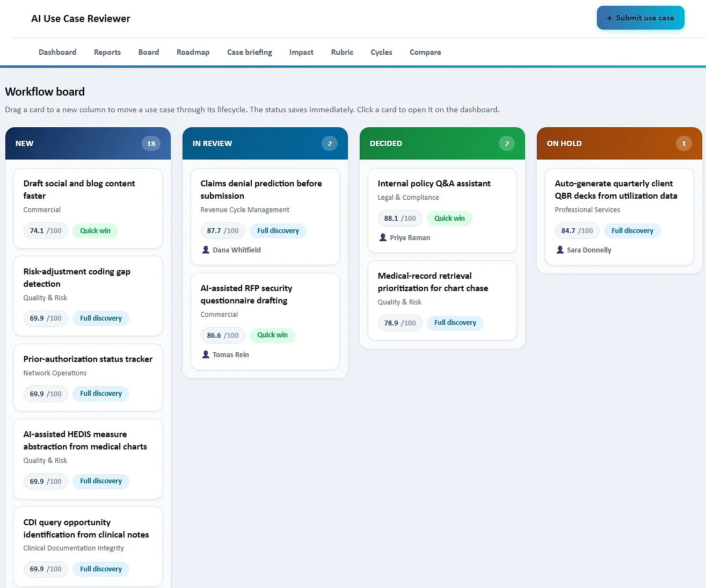The width and height of the screenshot is (706, 588).
Task: Open AI-assisted HEDIS measure abstraction card
Action: pos(88,459)
